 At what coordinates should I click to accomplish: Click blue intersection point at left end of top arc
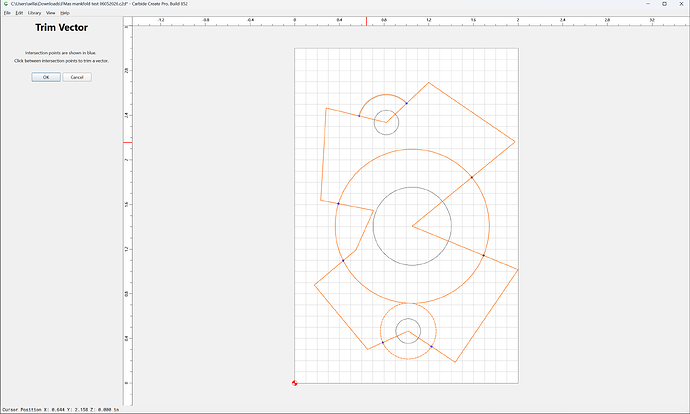359,116
